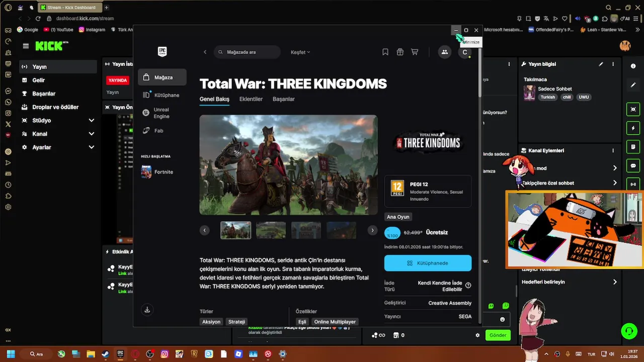Image resolution: width=644 pixels, height=362 pixels.
Task: Open Kanal Eylemleri three-dot options menu
Action: click(x=613, y=150)
